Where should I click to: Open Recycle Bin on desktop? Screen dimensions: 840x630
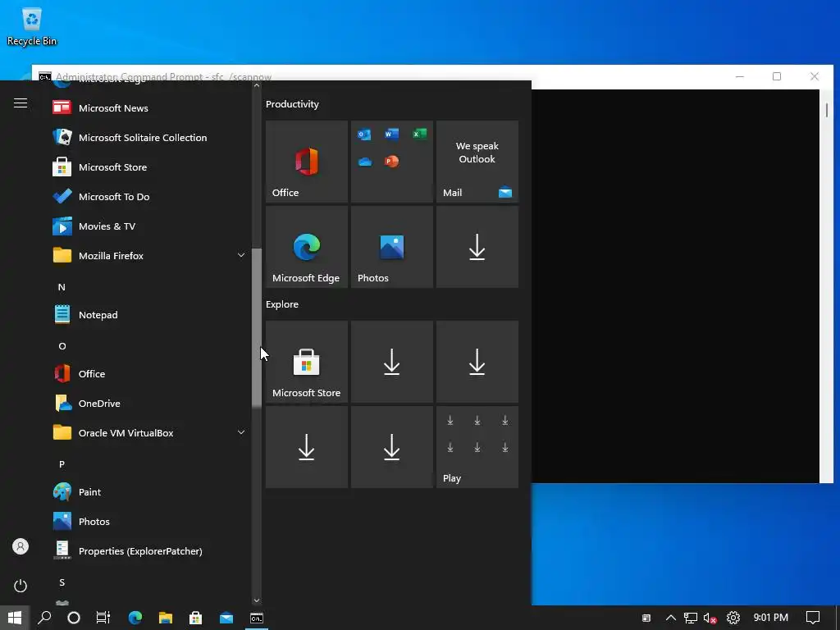tap(32, 27)
